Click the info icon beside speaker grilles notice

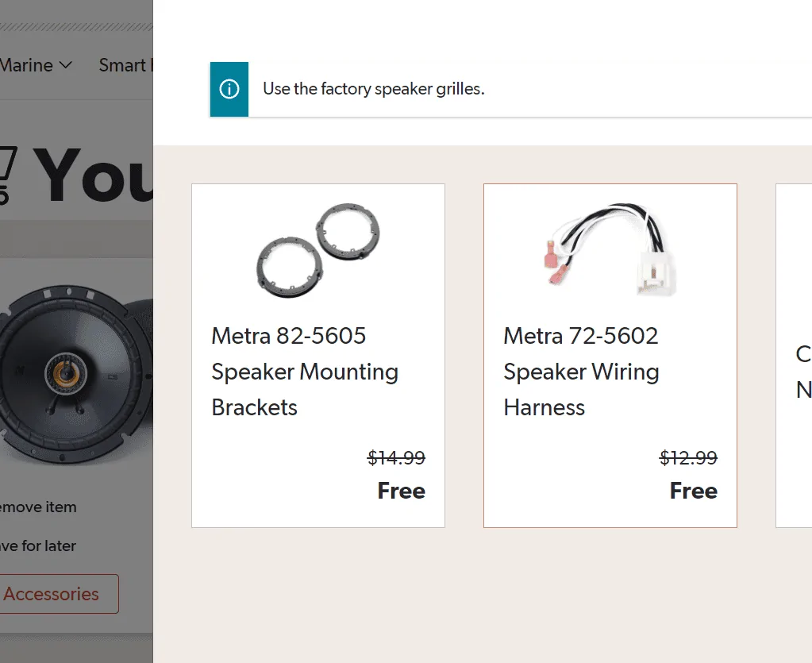[229, 89]
